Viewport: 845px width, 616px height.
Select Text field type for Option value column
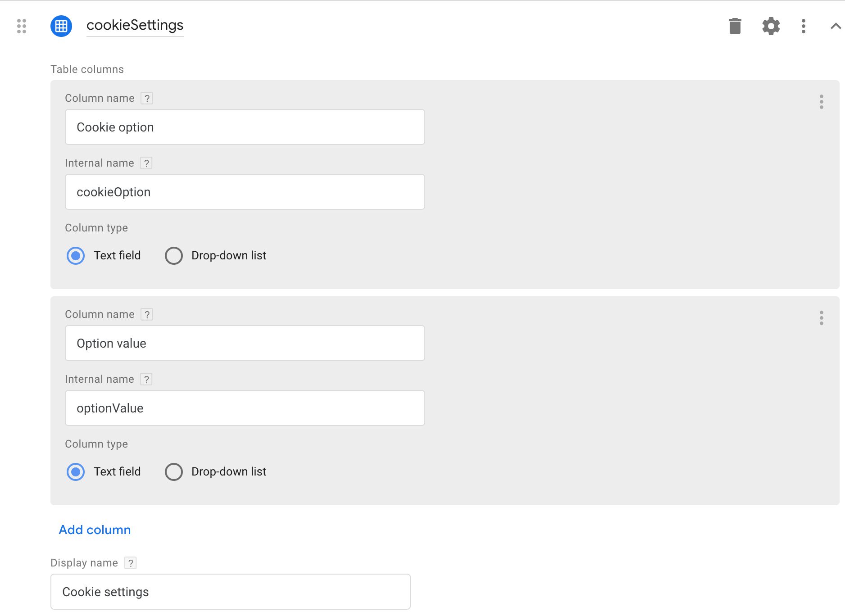pos(76,472)
